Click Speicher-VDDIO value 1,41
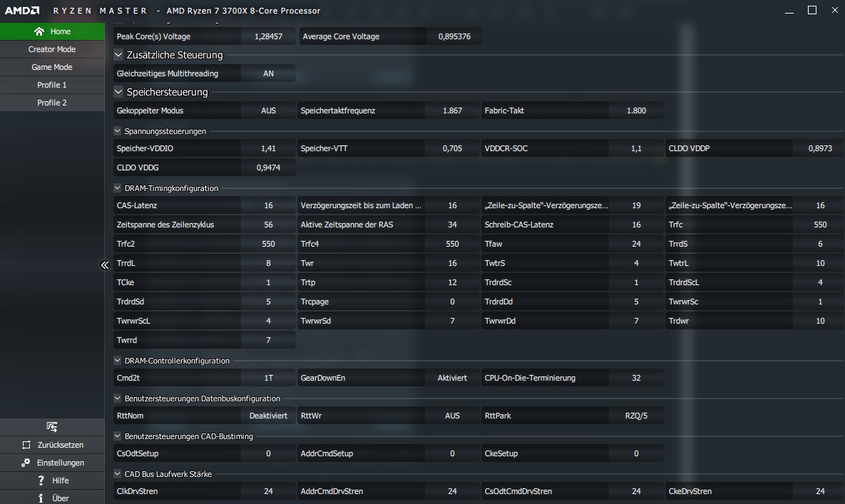This screenshot has height=504, width=845. pos(268,148)
